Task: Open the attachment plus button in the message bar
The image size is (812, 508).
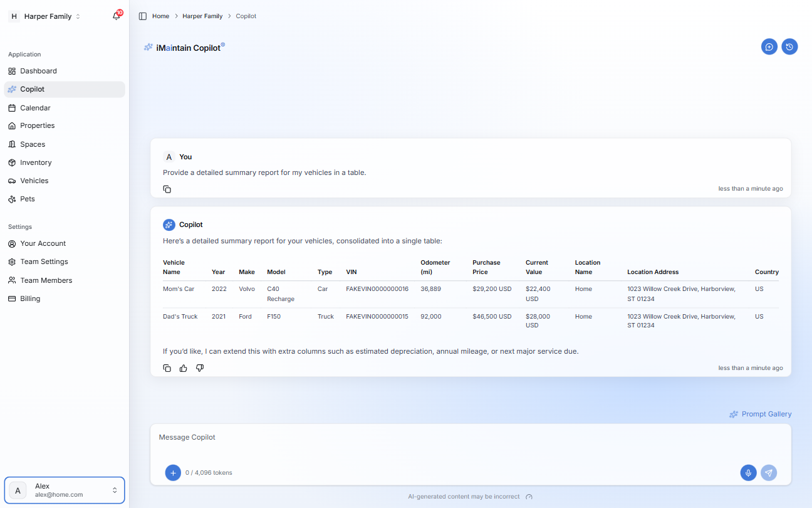Action: pyautogui.click(x=173, y=473)
